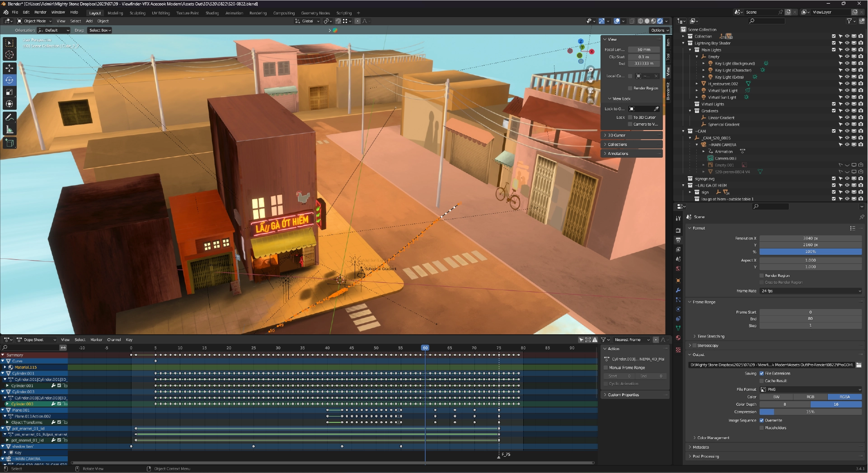Choose the Measure tool in viewport toolbar
Viewport: 868px width, 473px height.
[9, 130]
